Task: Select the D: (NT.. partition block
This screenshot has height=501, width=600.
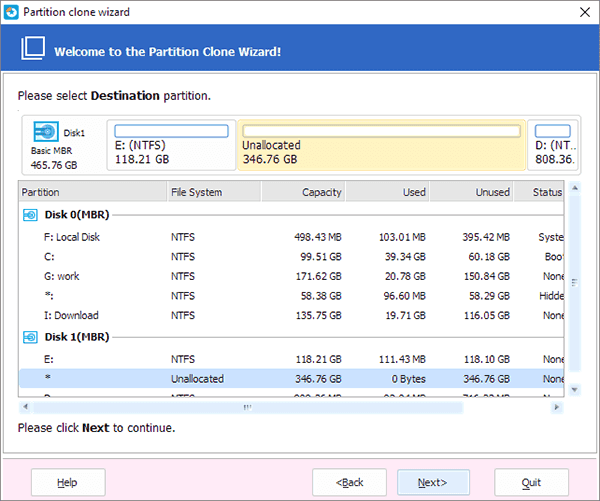Action: point(554,145)
